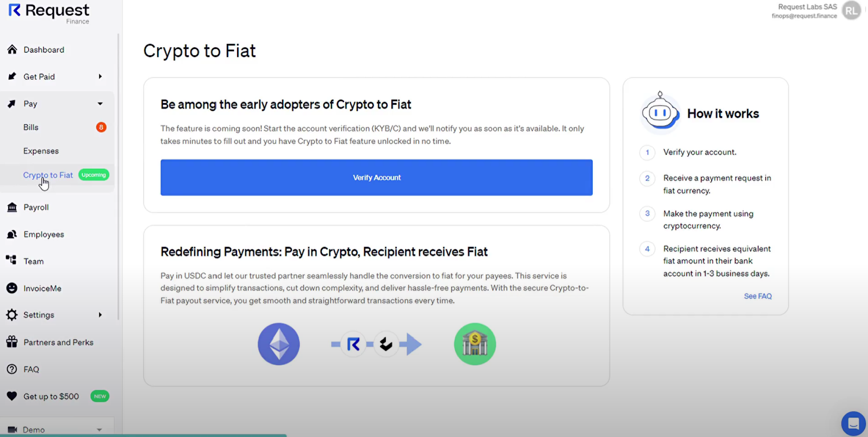This screenshot has width=868, height=437.
Task: Click step 2 number in How it works
Action: point(647,178)
